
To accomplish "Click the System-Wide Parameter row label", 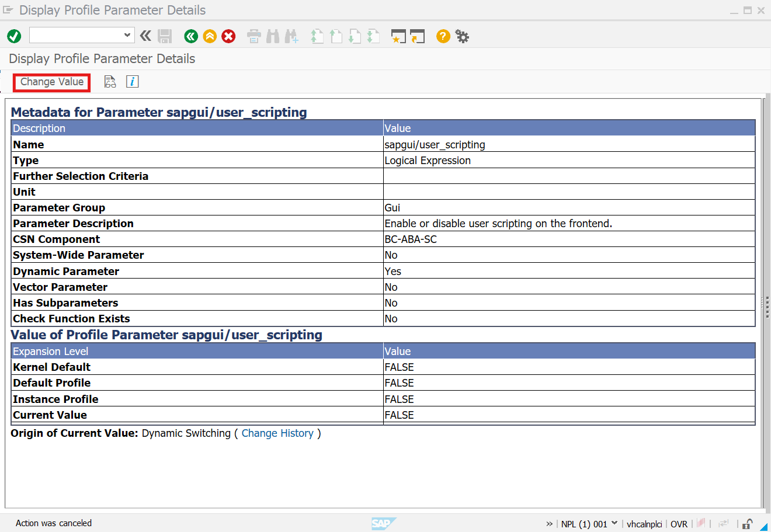I will (78, 255).
